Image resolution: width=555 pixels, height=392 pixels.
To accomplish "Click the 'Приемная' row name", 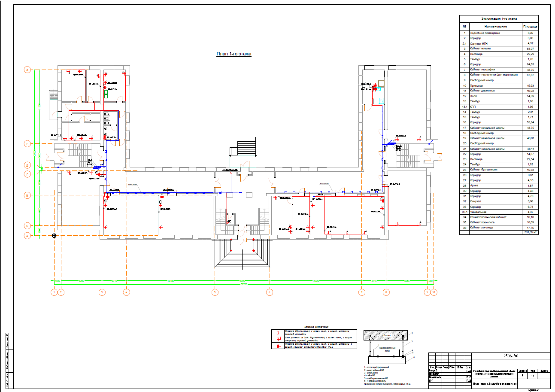I will 476,85.
